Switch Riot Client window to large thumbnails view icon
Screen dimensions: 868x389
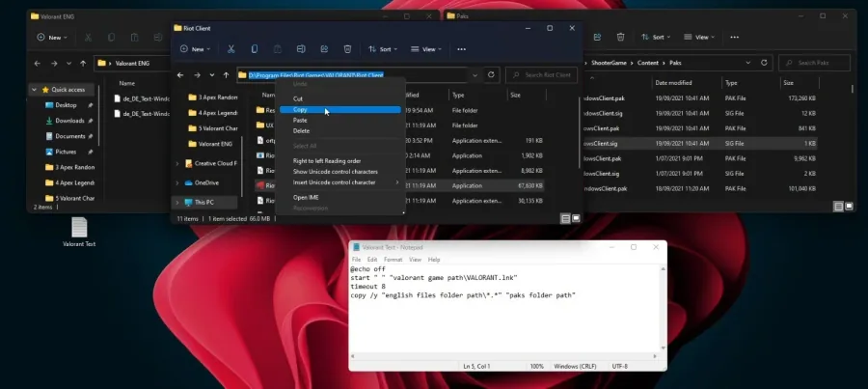click(576, 219)
